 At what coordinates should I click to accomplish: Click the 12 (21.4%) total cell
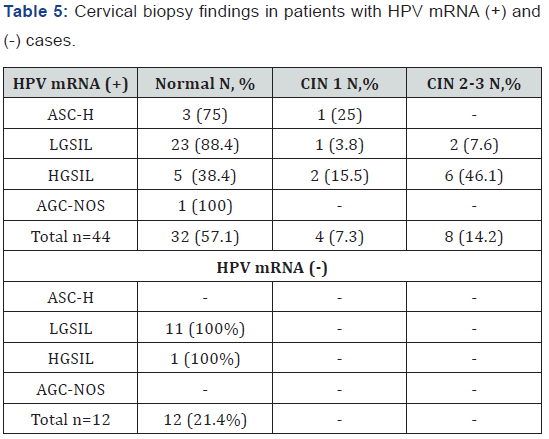tap(205, 419)
